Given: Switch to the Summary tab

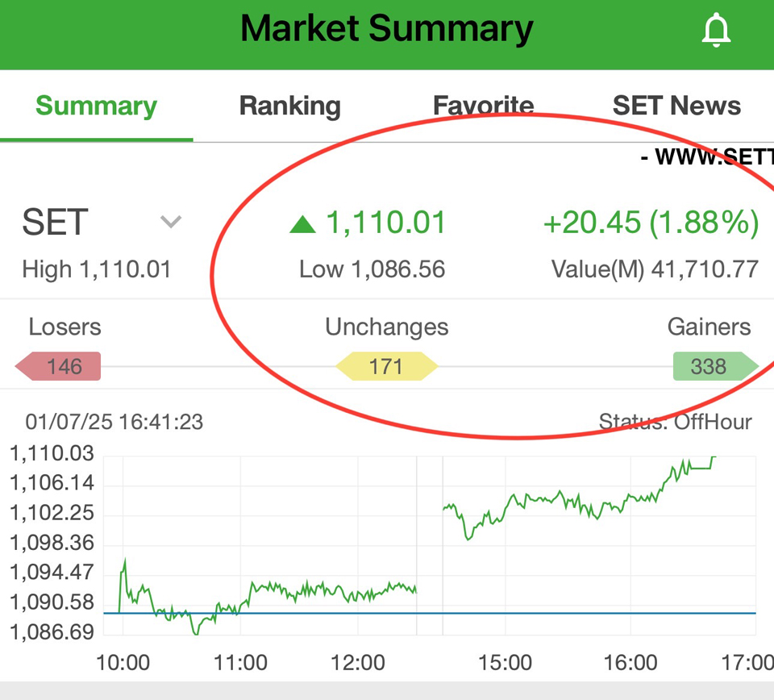Looking at the screenshot, I should 96,106.
